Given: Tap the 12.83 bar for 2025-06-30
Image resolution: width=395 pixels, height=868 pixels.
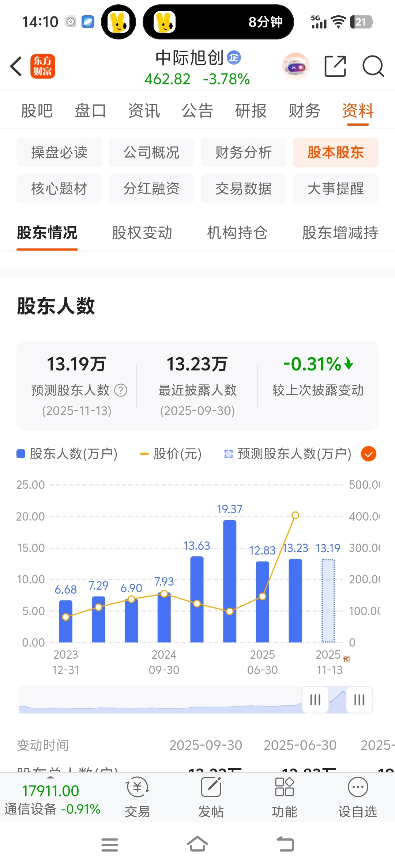Looking at the screenshot, I should pos(263,602).
